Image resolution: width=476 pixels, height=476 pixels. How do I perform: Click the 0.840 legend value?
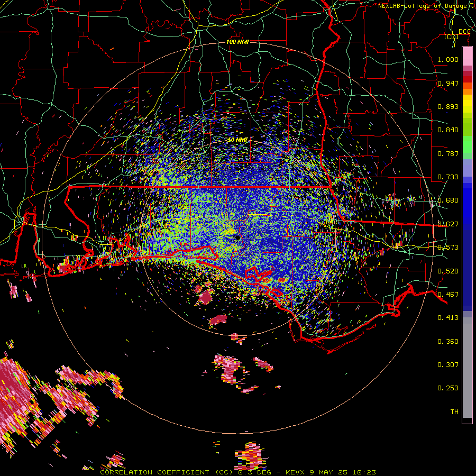(x=448, y=130)
